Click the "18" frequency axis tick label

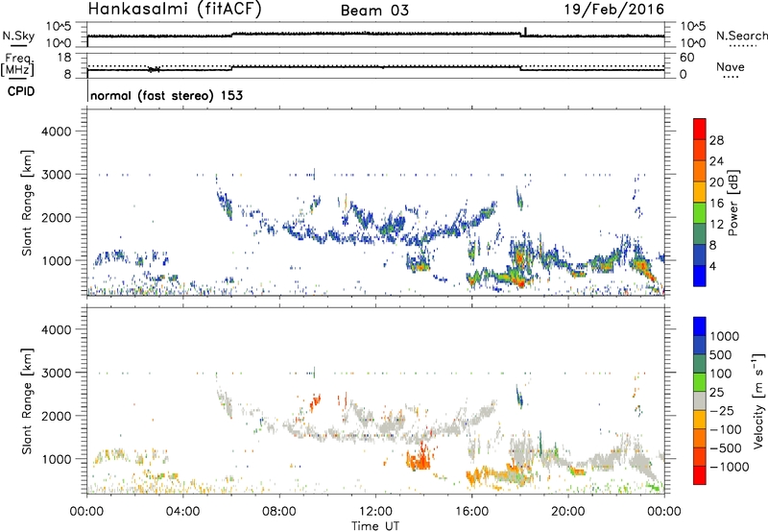coord(64,57)
